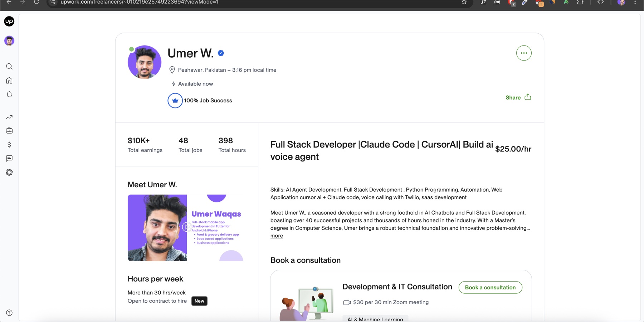Image resolution: width=644 pixels, height=322 pixels.
Task: Open the Chrome profile avatar
Action: (621, 3)
